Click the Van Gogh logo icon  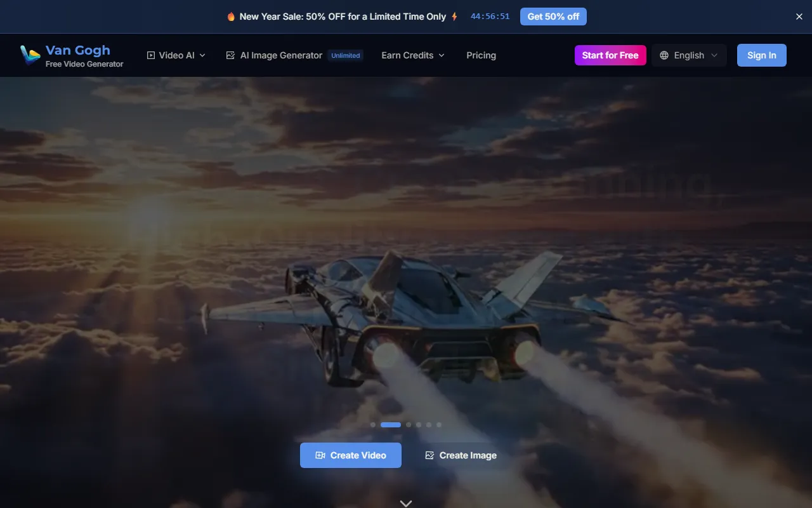pos(30,55)
